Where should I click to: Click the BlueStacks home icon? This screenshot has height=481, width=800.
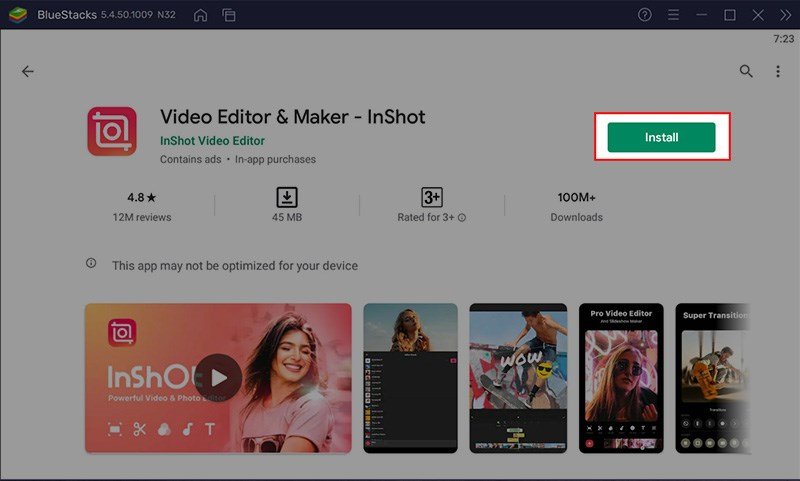[201, 15]
